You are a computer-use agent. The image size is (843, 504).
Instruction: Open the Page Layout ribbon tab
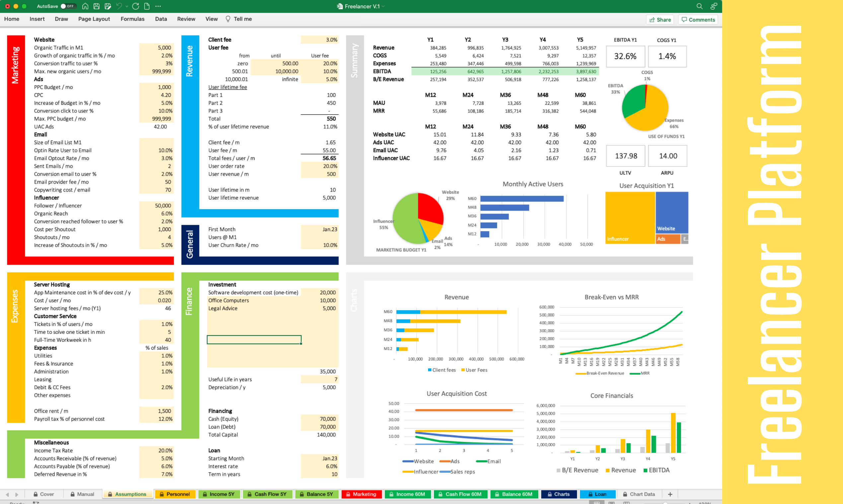point(94,19)
